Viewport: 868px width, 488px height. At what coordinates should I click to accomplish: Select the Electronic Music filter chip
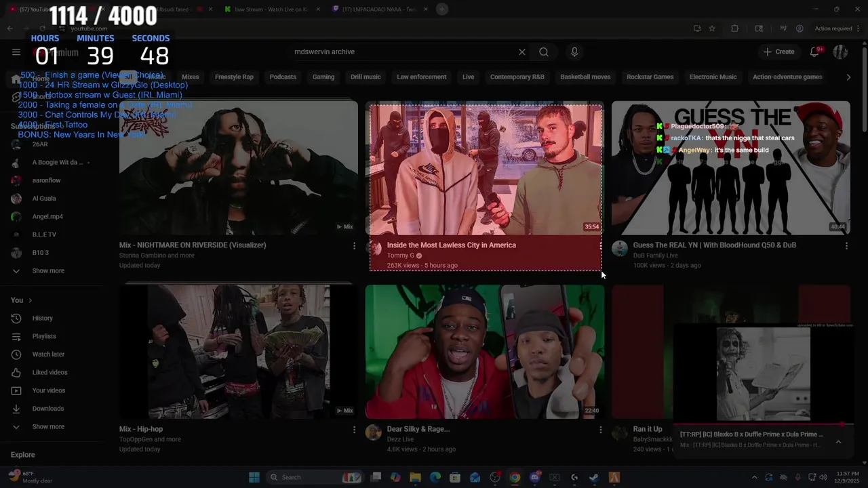(713, 77)
